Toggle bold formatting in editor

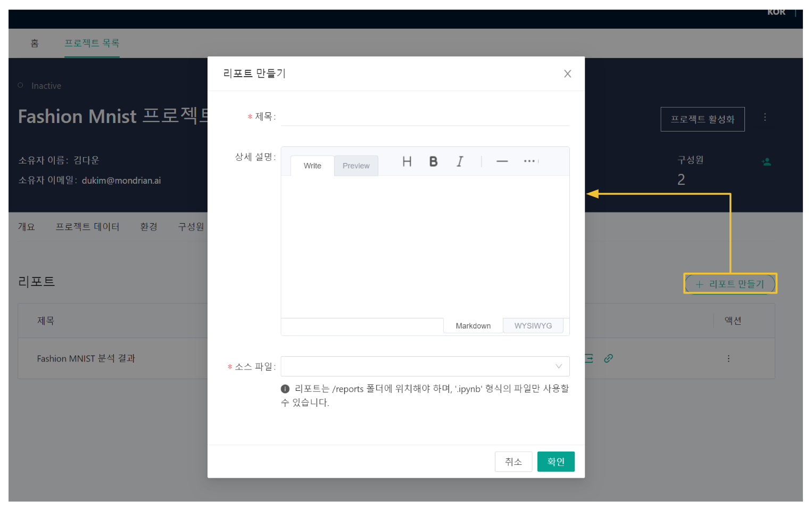pos(433,161)
